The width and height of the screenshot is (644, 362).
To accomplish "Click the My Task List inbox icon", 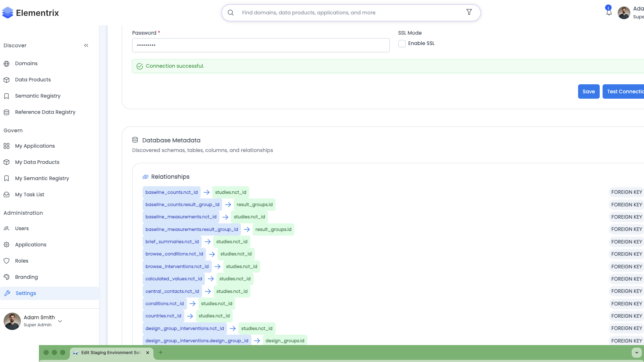I will pyautogui.click(x=6, y=195).
